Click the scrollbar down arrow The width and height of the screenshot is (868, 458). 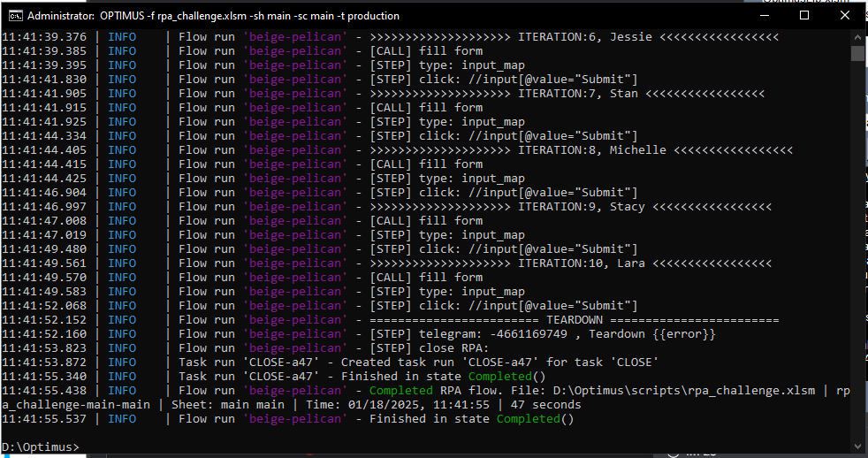click(x=857, y=446)
